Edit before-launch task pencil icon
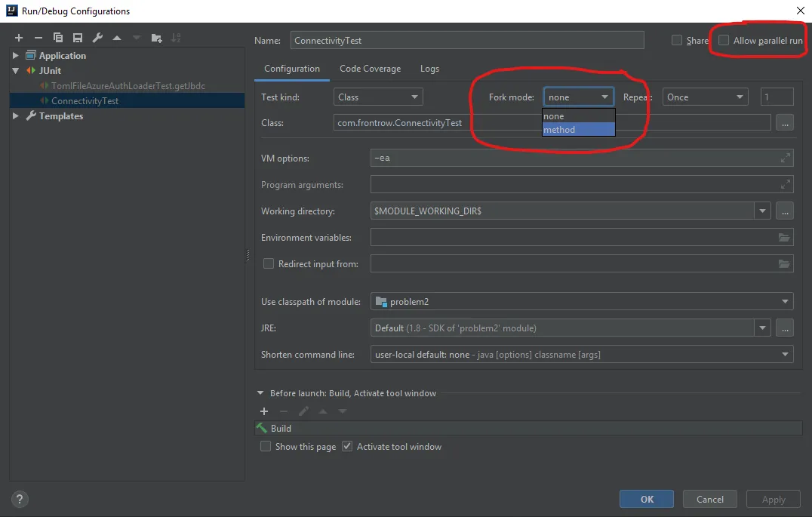 (303, 411)
